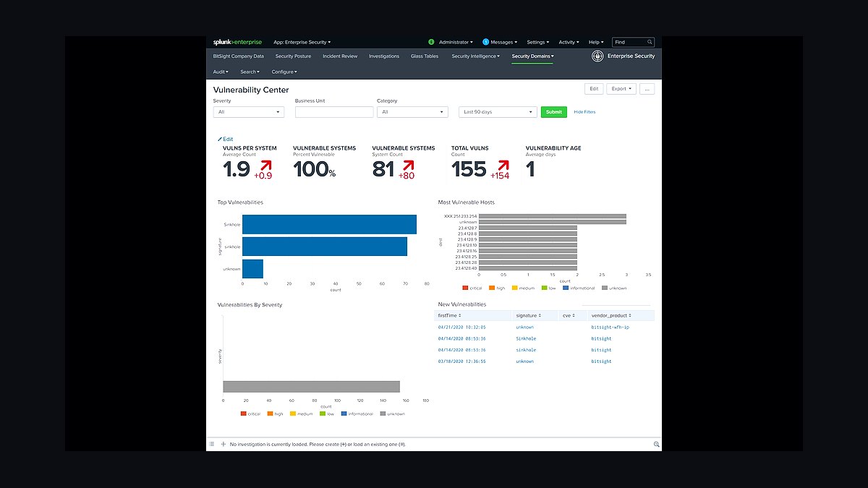Expand the Administrator menu
This screenshot has width=868, height=488.
click(456, 42)
